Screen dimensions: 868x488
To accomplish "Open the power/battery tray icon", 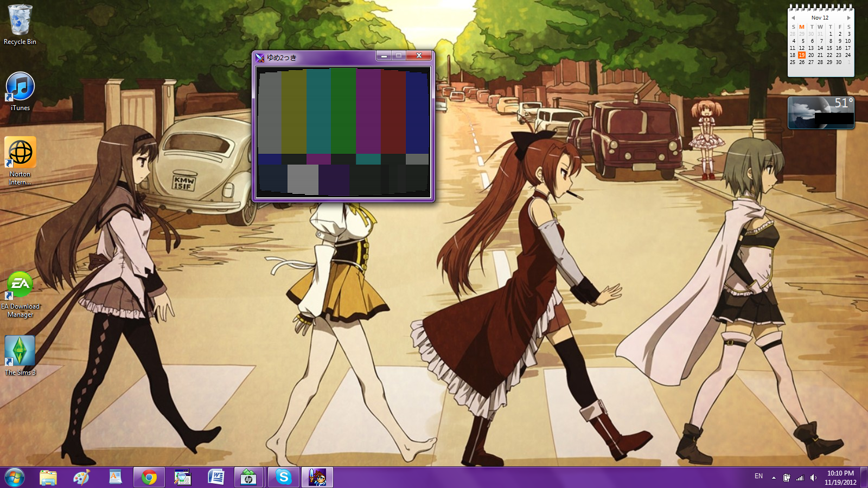I will (787, 478).
